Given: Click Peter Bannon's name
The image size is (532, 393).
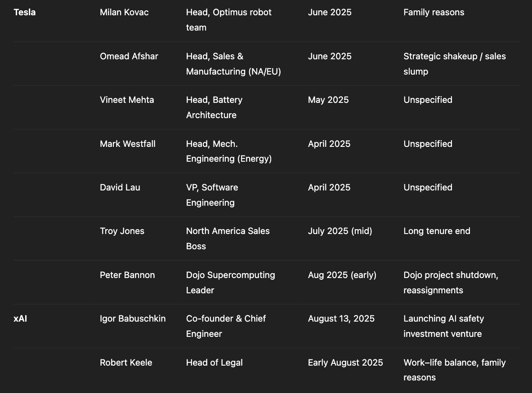Looking at the screenshot, I should [x=127, y=275].
